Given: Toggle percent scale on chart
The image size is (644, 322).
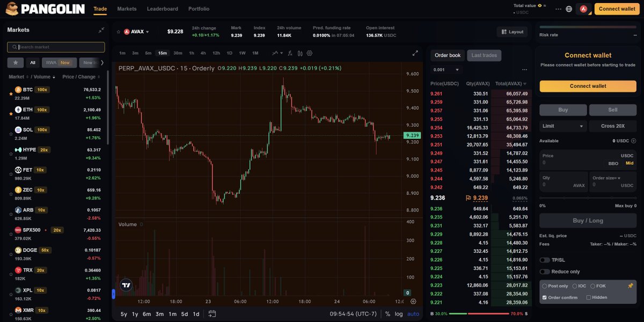Looking at the screenshot, I should 387,314.
